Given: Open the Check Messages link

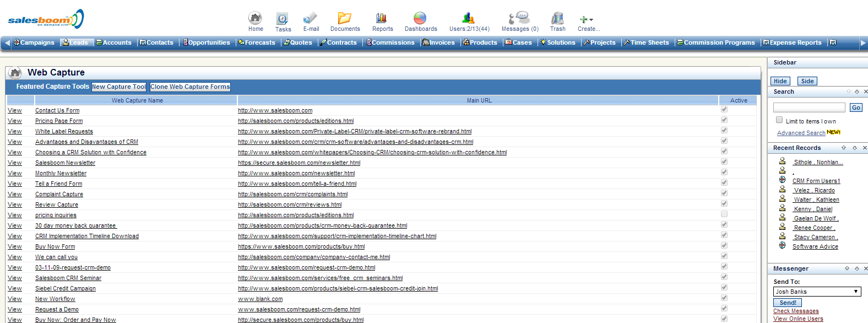Looking at the screenshot, I should (796, 311).
